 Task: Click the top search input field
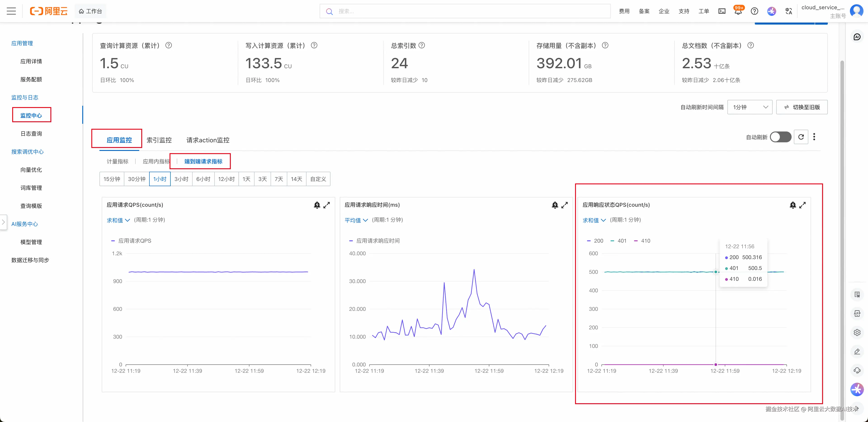[x=465, y=12]
